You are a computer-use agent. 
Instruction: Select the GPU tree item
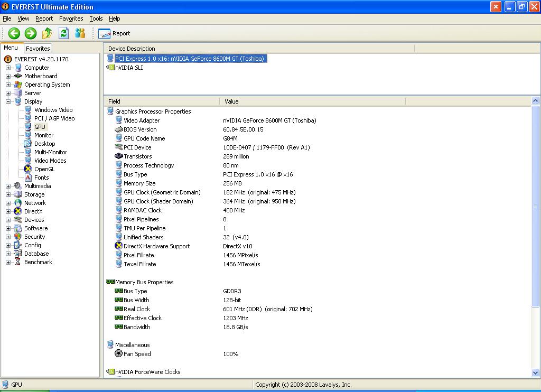pos(40,127)
